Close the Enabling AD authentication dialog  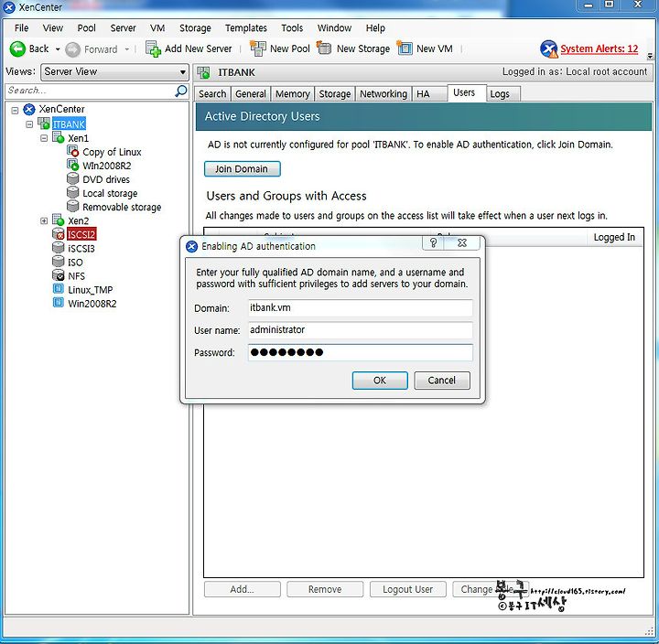tap(462, 242)
